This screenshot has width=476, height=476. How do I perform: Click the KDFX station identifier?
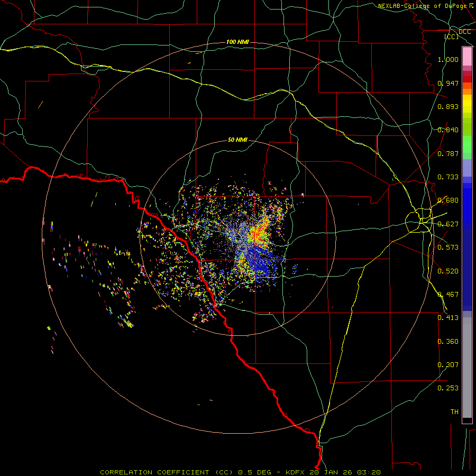[296, 472]
